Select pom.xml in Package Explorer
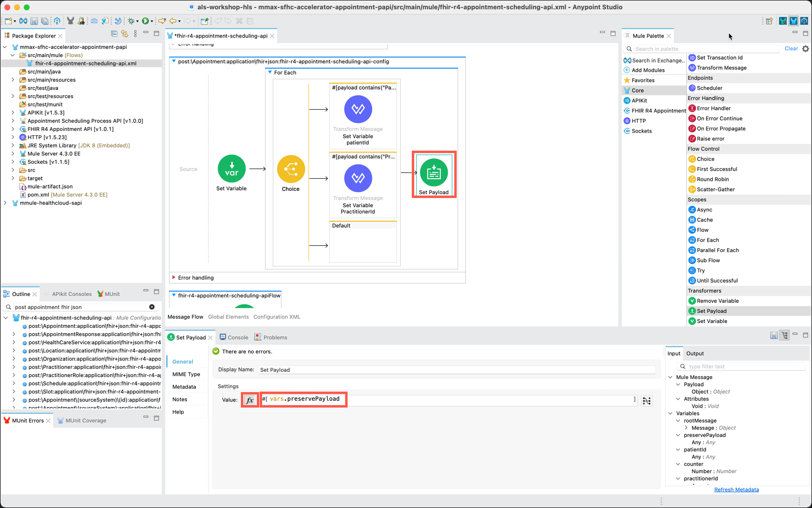 pos(64,195)
